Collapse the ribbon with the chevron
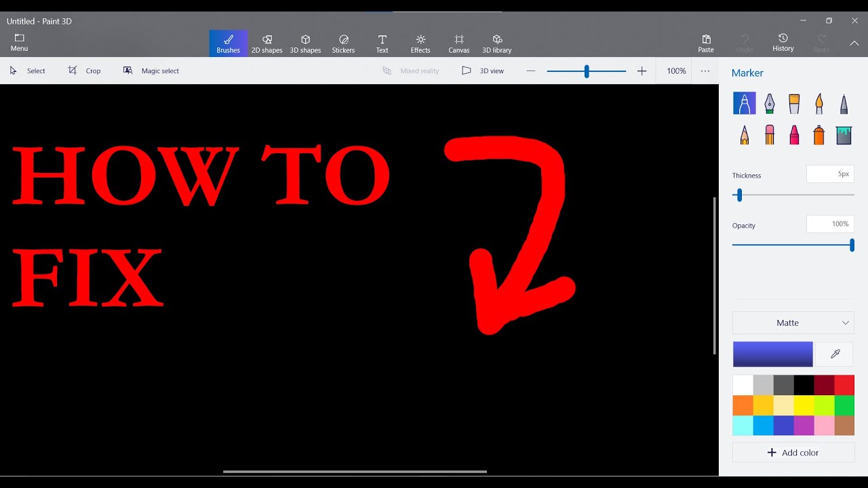This screenshot has height=488, width=868. [854, 43]
